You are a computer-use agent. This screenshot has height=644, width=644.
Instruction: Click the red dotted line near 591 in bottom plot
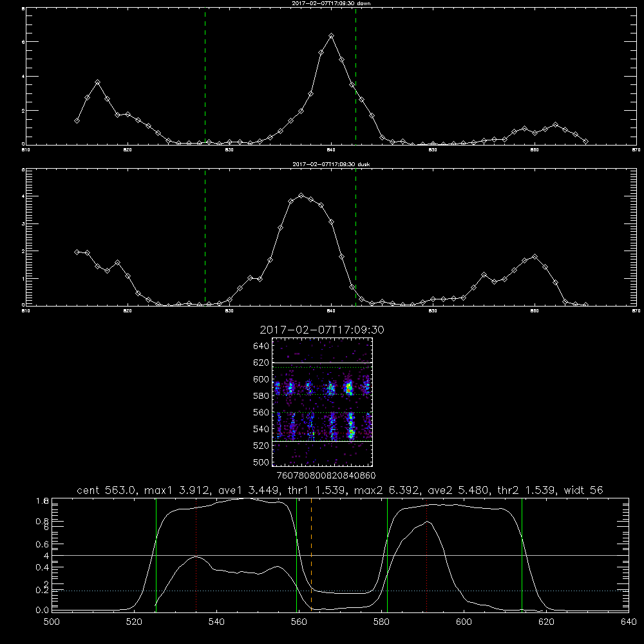(427, 554)
